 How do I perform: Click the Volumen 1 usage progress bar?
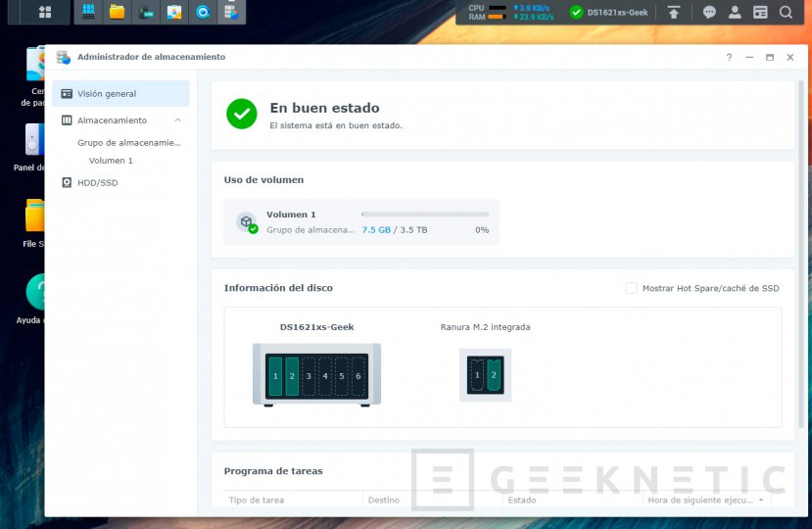tap(425, 214)
